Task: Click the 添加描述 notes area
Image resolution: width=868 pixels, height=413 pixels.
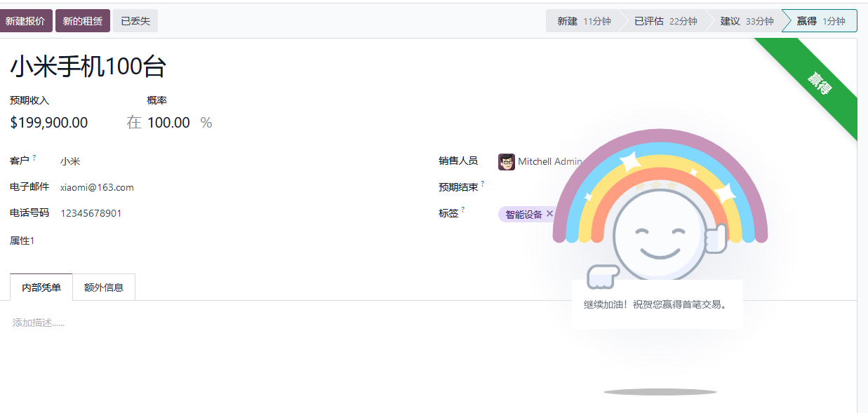Action: 39,323
